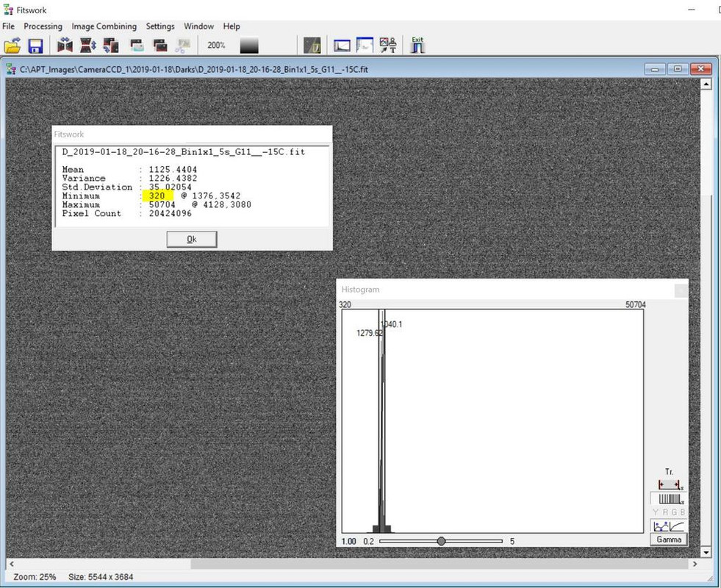721x588 pixels.
Task: Click the Size: 5544 x 3684 status text
Action: point(101,577)
